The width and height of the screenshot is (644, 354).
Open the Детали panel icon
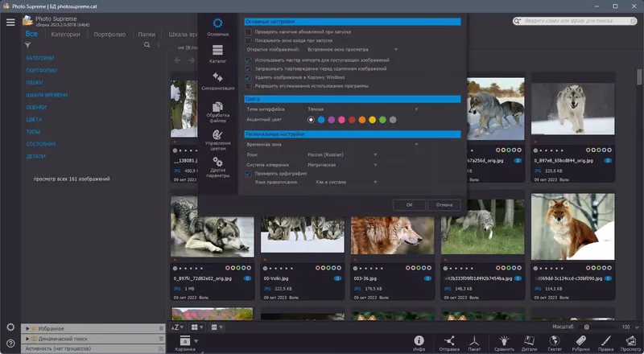point(529,344)
